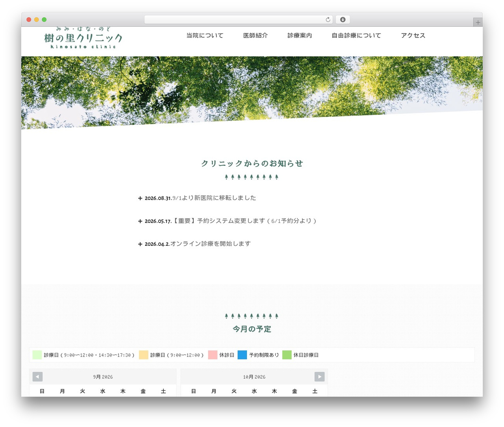504x427 pixels.
Task: Open the 診療案内 menu item
Action: (300, 35)
